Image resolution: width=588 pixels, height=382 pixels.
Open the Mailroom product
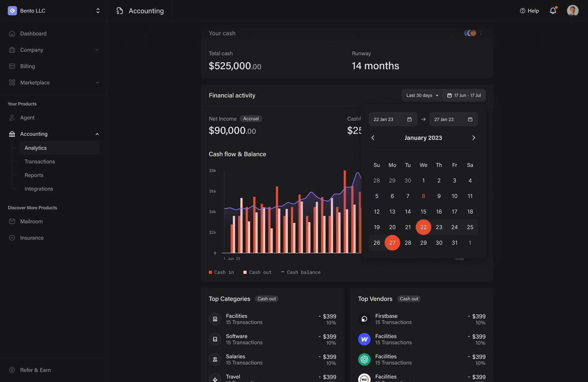(12, 221)
